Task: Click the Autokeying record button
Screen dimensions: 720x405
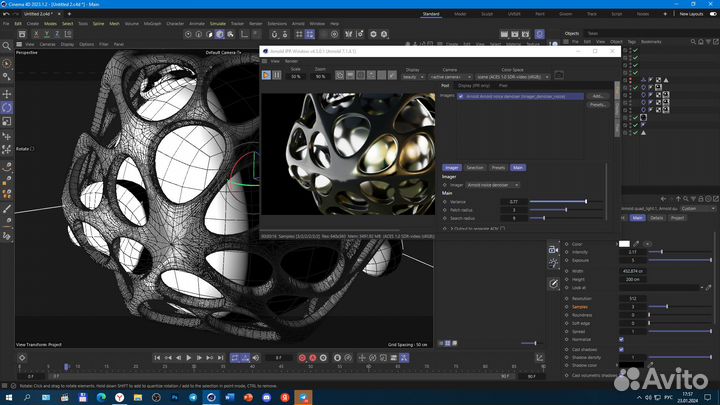Action: pos(313,358)
